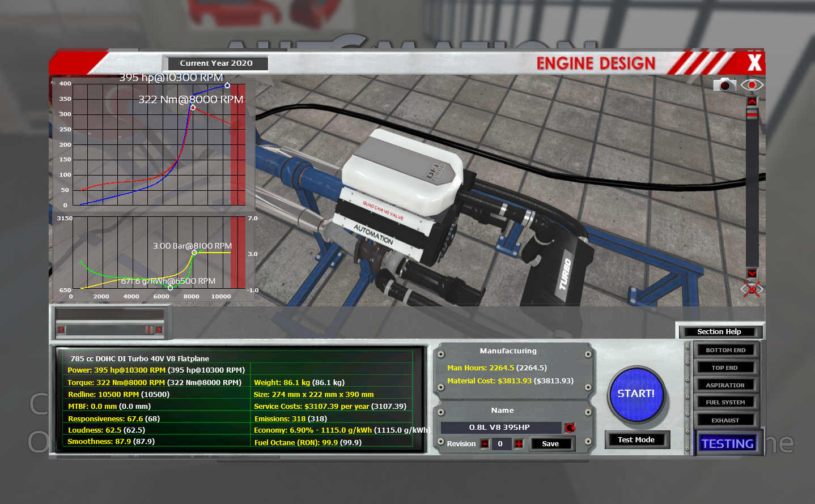
Task: Open the Bottom End tab
Action: (725, 351)
